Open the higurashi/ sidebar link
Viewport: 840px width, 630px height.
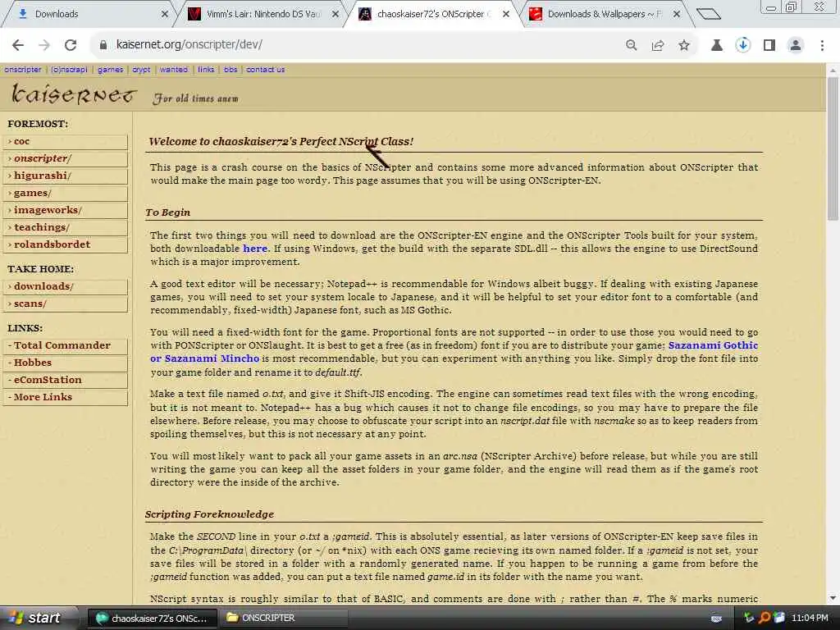66,176
